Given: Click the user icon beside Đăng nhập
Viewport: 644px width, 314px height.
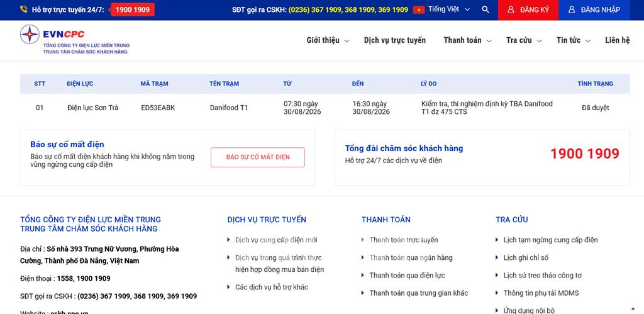Looking at the screenshot, I should pos(571,9).
